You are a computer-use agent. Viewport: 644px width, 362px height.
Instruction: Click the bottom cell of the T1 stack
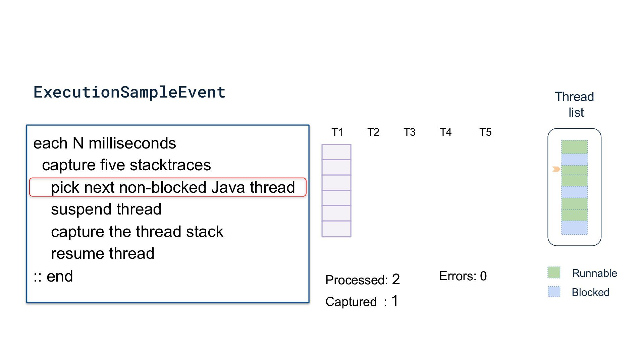point(336,229)
